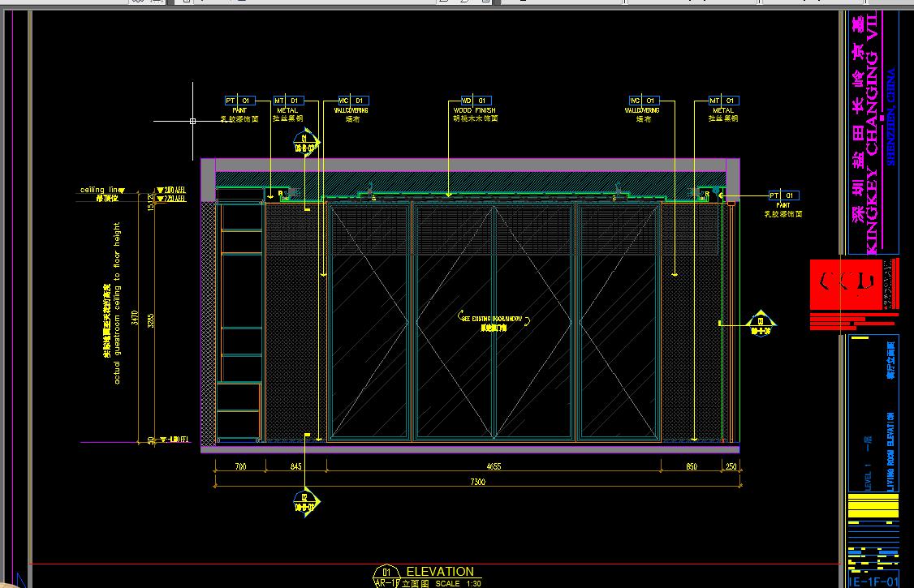
Task: Click the 'LEVEL 1' title block text
Action: click(868, 477)
